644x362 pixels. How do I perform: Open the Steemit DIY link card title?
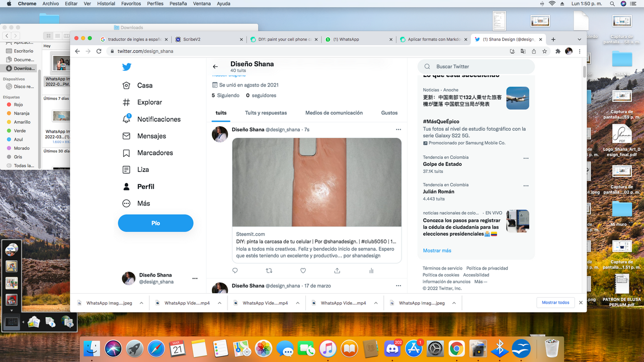(316, 242)
